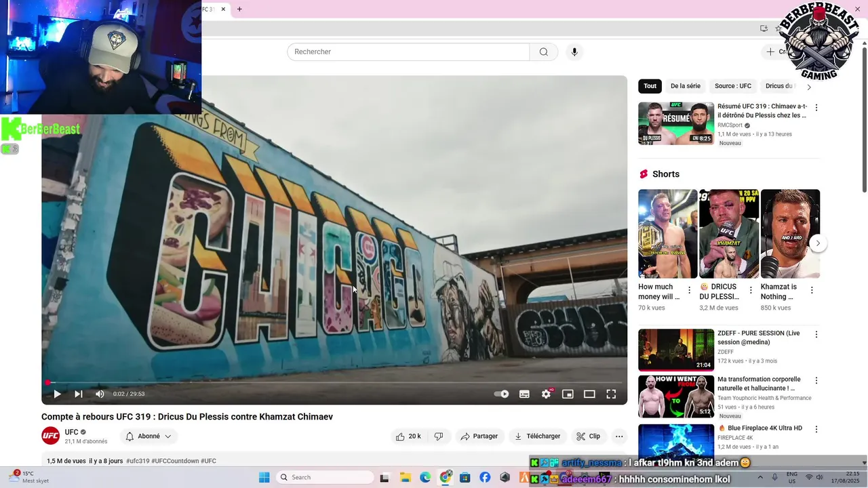Open Microsoft Edge from the taskbar
The width and height of the screenshot is (868, 488).
(x=425, y=477)
